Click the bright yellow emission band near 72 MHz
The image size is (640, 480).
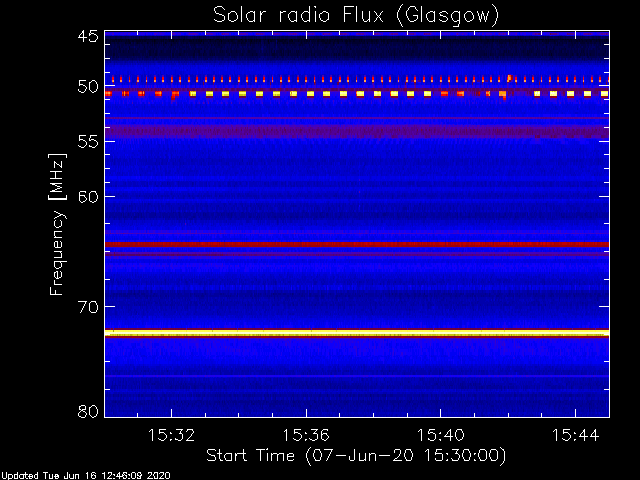coord(357,333)
